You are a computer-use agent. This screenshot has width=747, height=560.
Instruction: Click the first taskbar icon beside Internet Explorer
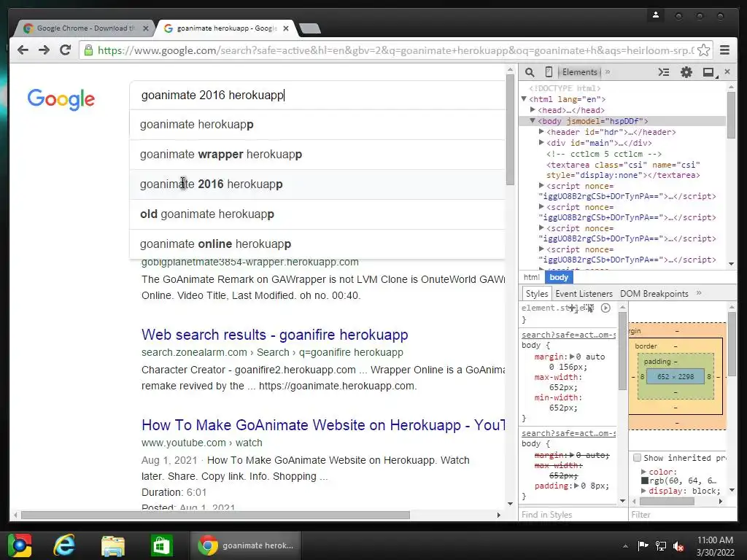click(x=20, y=545)
